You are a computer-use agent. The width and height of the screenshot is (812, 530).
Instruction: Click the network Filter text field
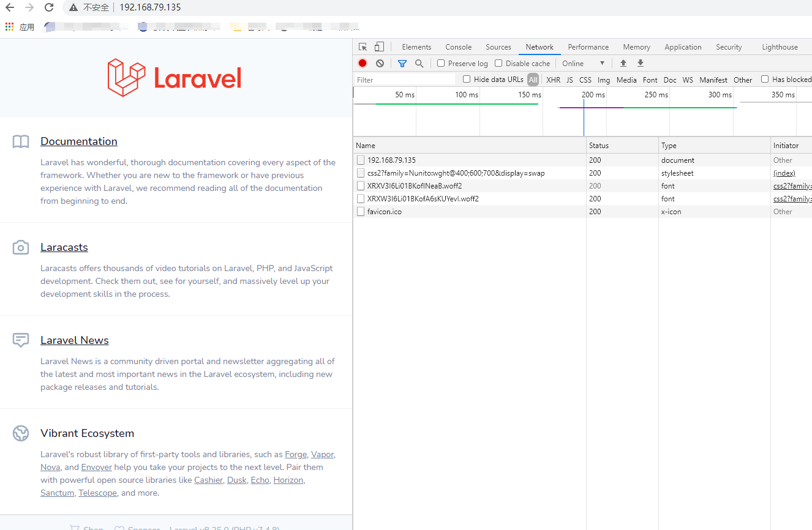(x=405, y=80)
